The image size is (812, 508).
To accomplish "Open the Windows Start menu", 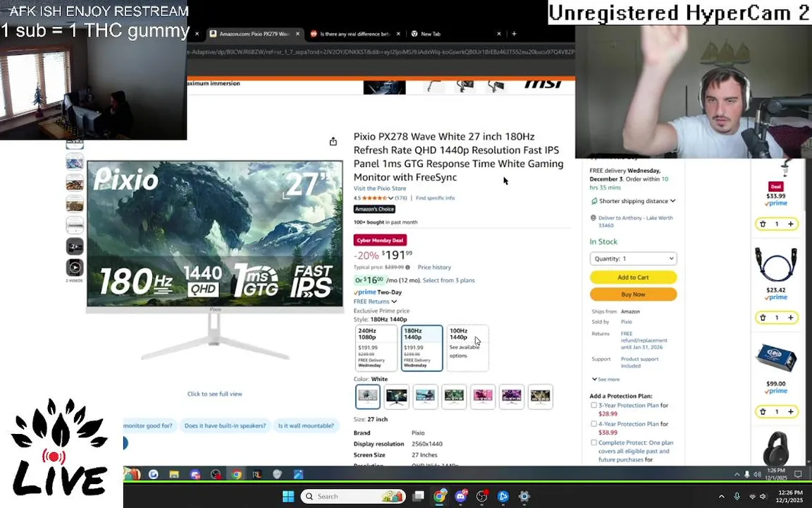I will tap(288, 496).
